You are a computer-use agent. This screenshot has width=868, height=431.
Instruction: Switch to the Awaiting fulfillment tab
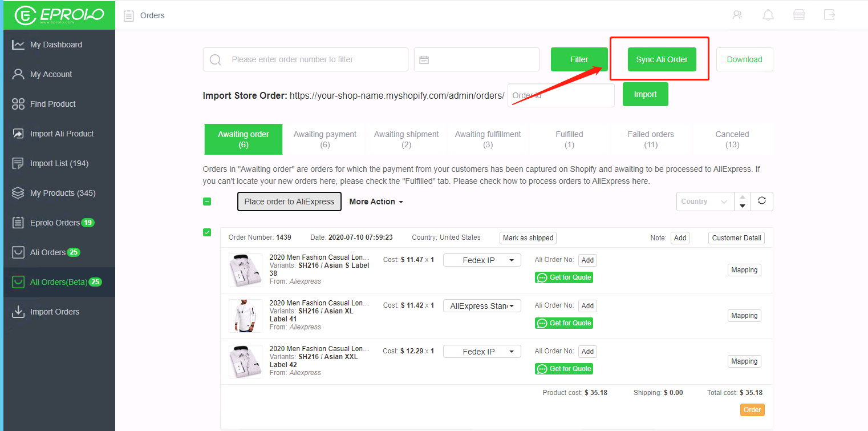coord(488,139)
